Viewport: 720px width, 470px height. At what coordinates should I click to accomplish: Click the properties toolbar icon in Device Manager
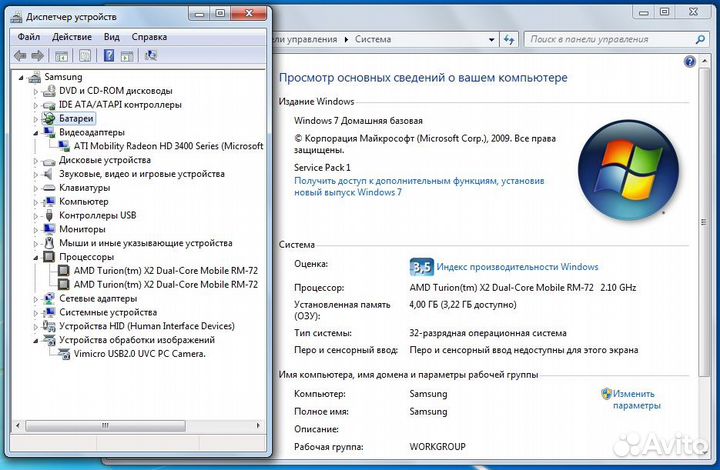click(85, 56)
